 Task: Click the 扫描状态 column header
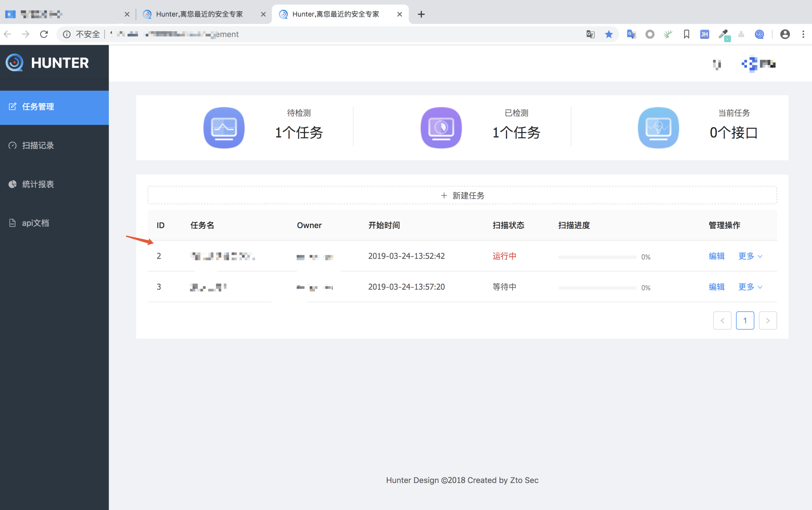[x=508, y=225]
